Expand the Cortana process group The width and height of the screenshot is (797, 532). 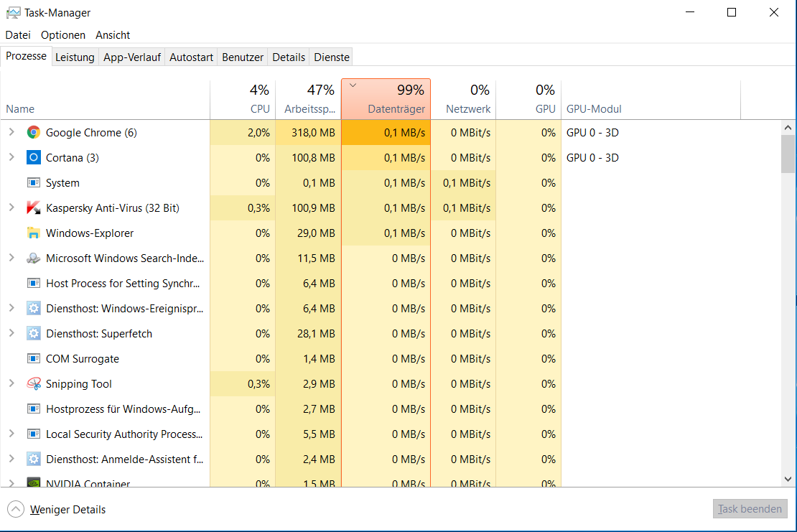pos(11,157)
